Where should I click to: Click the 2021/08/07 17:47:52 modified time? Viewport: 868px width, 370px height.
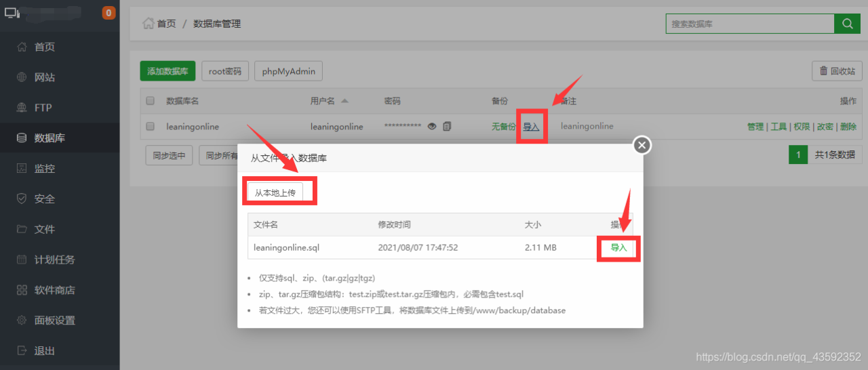click(x=418, y=248)
